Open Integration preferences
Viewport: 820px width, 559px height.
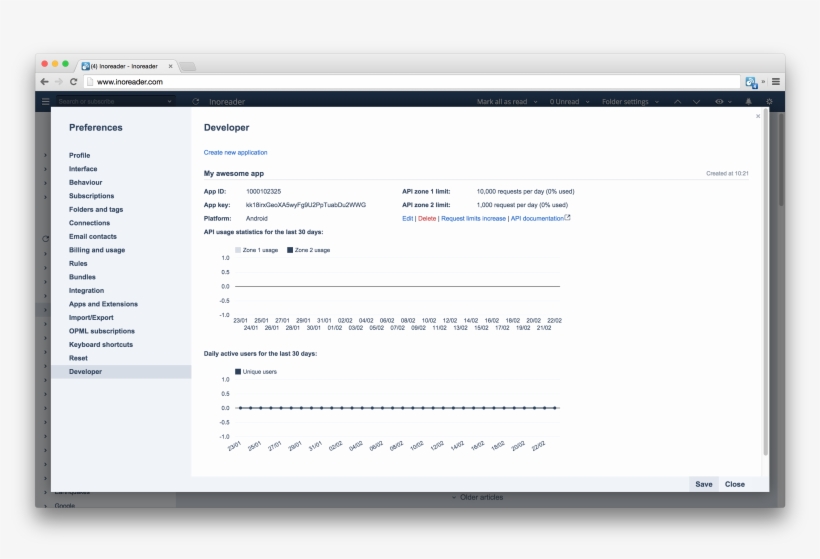point(86,290)
